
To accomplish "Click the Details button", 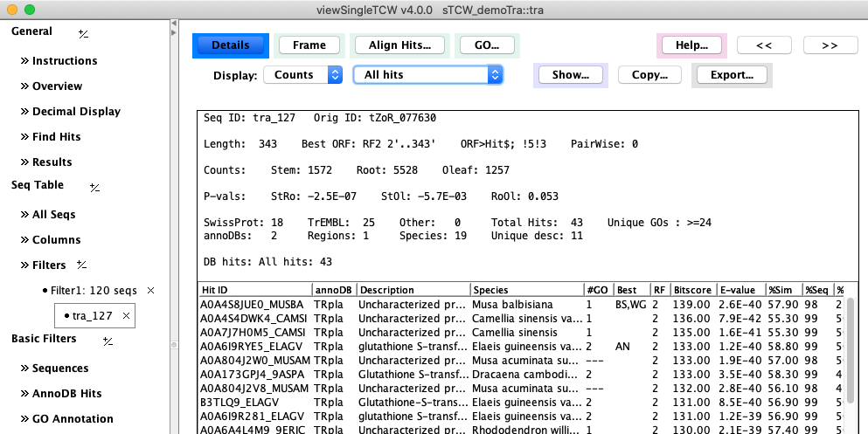I will click(x=231, y=45).
